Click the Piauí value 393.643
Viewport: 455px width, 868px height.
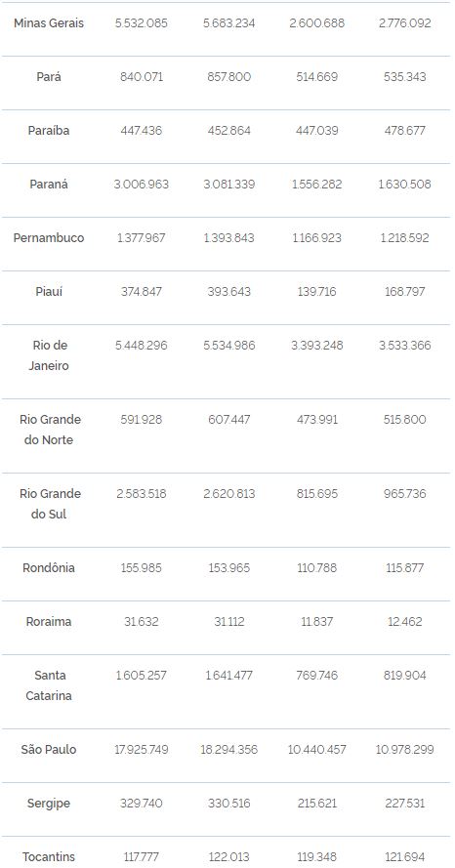229,292
